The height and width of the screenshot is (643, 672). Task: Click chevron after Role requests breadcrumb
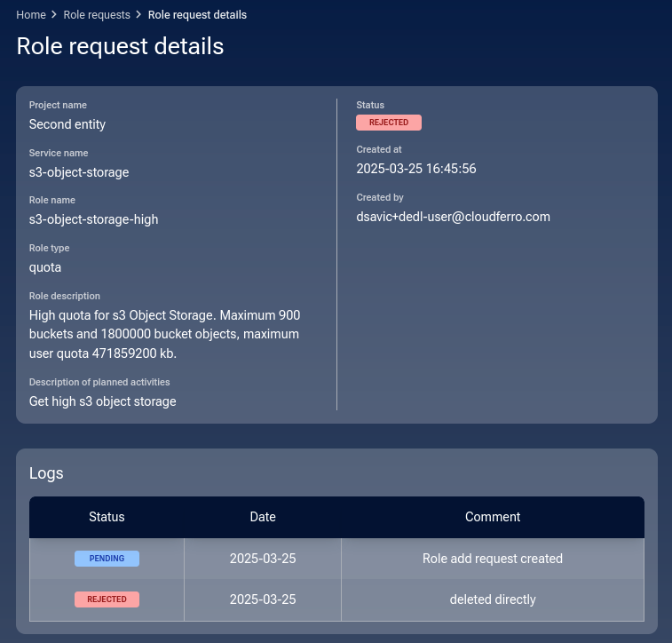click(138, 14)
